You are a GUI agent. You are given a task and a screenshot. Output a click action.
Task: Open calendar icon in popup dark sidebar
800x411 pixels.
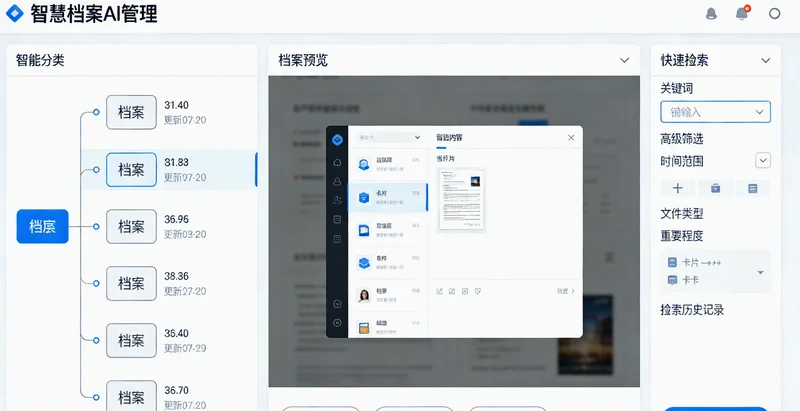(337, 219)
